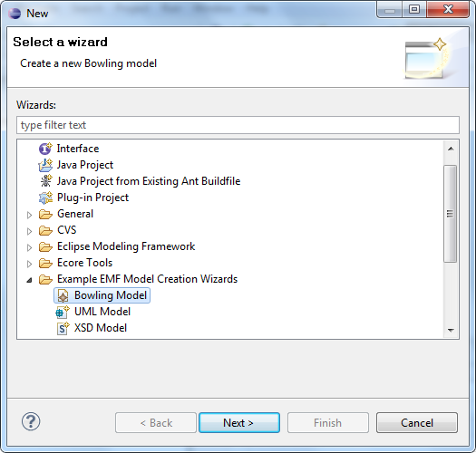Image resolution: width=476 pixels, height=453 pixels.
Task: Maximize the New dialog window
Action: [414, 9]
